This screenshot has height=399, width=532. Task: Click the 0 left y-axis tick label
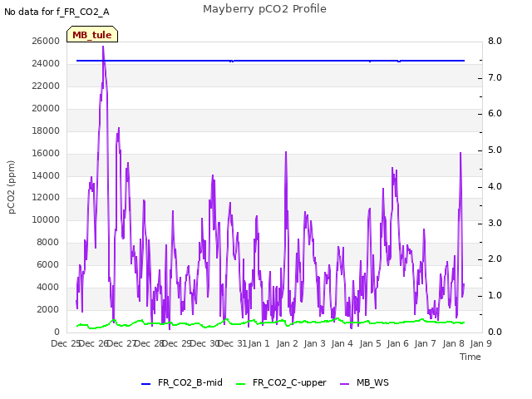tap(57, 332)
